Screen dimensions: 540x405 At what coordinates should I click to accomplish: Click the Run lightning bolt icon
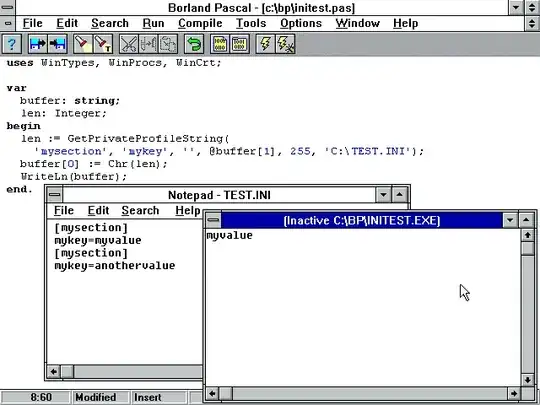click(265, 44)
